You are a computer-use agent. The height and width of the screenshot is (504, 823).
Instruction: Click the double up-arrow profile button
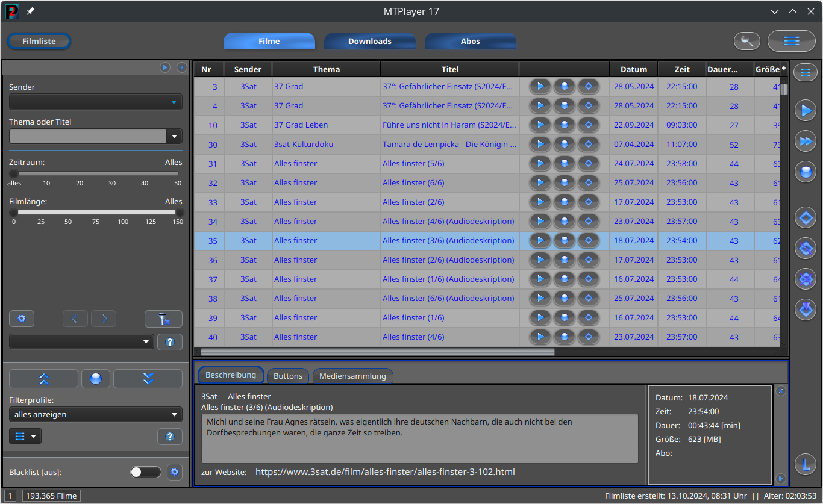click(43, 379)
